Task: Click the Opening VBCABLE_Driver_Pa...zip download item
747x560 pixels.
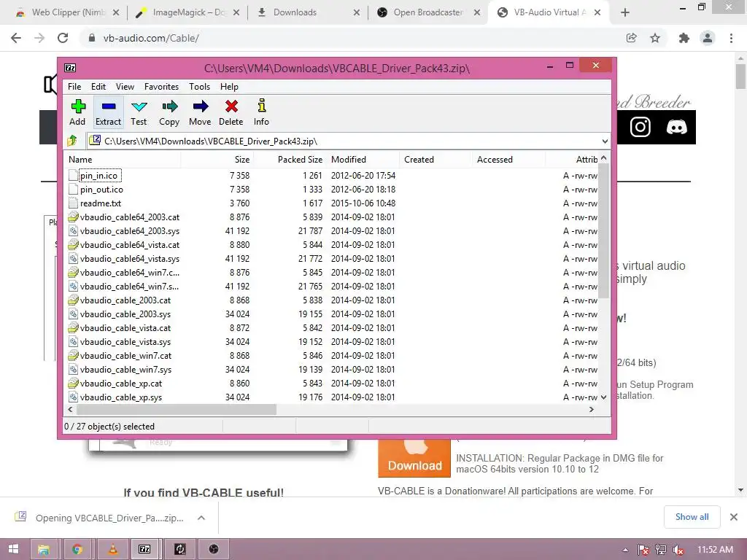Action: click(109, 518)
